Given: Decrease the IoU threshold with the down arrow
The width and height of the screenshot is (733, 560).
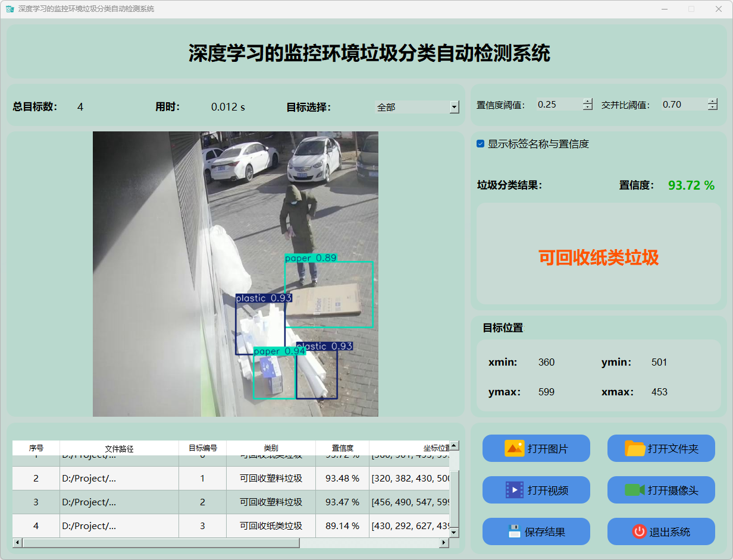Looking at the screenshot, I should click(713, 108).
